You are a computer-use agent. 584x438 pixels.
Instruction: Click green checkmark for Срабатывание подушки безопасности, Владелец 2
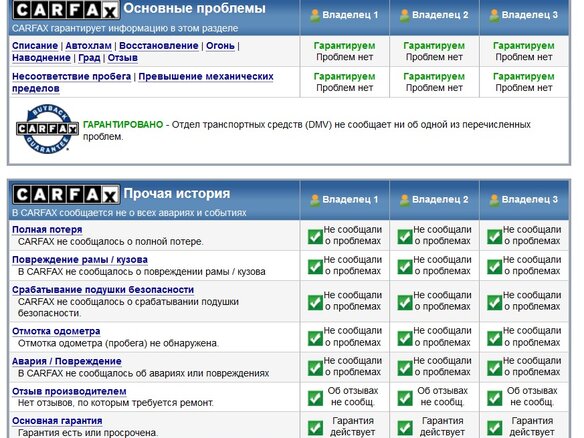pos(405,302)
